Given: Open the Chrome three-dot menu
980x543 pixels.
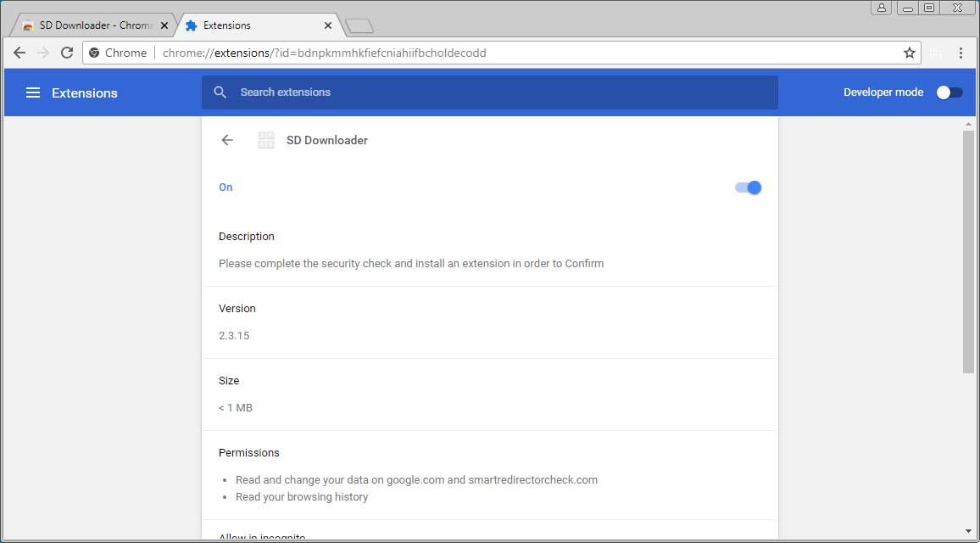Looking at the screenshot, I should tap(961, 53).
